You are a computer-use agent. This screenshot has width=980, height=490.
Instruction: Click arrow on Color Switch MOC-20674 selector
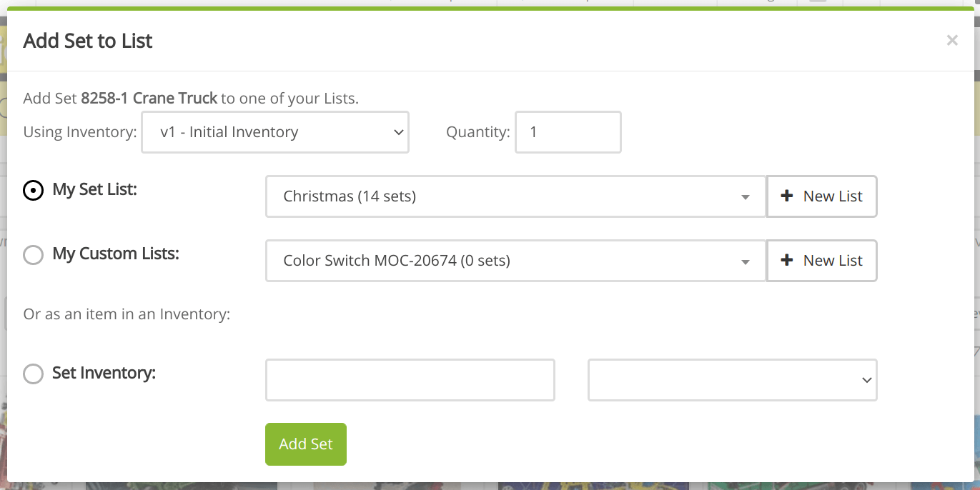click(x=745, y=261)
